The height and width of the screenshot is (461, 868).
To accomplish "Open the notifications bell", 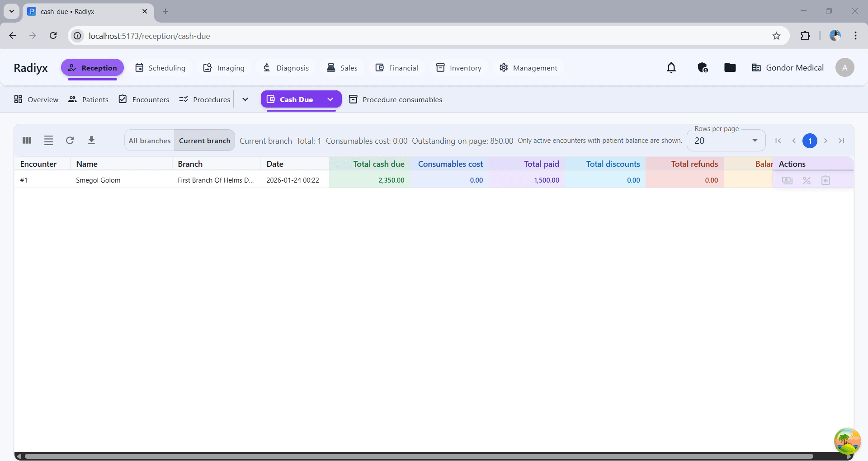I will (x=671, y=68).
